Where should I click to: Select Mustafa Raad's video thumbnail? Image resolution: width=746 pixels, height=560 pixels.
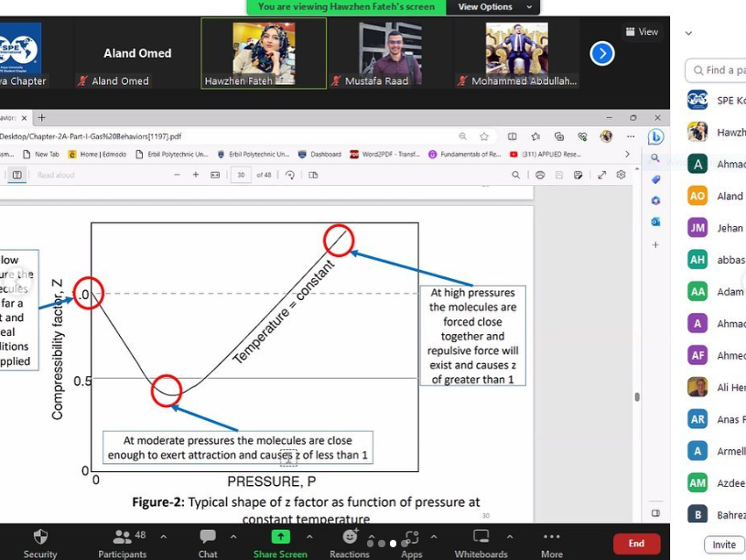pyautogui.click(x=390, y=53)
